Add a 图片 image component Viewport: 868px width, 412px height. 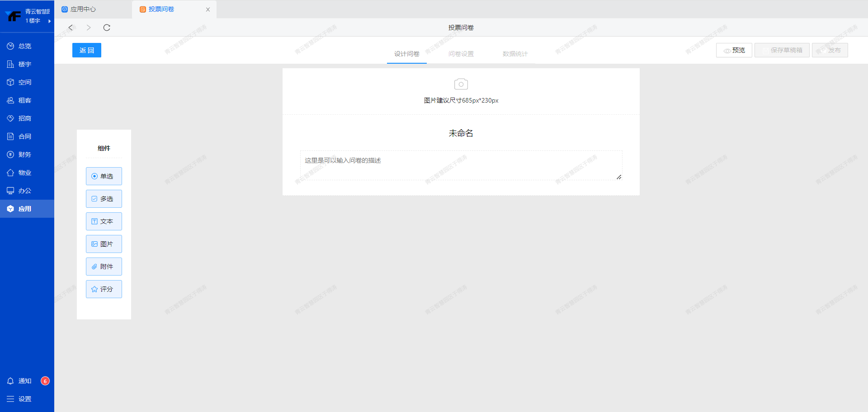coord(104,244)
